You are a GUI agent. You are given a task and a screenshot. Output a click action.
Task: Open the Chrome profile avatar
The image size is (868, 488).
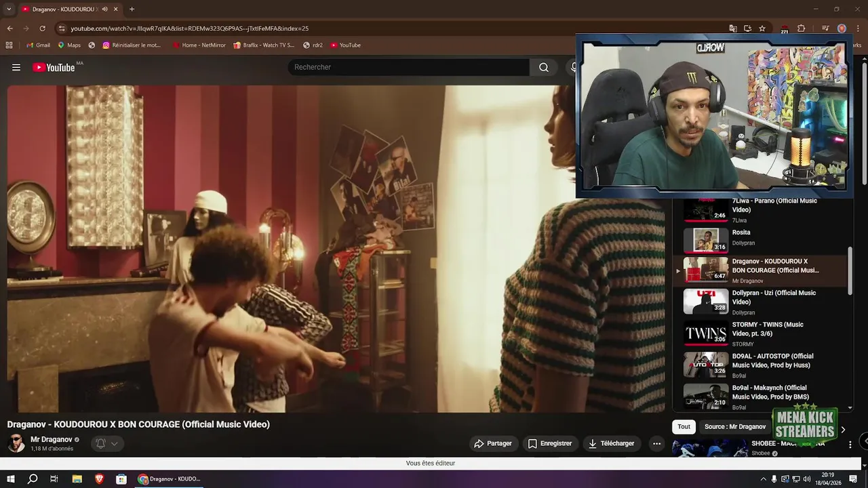[x=842, y=28]
